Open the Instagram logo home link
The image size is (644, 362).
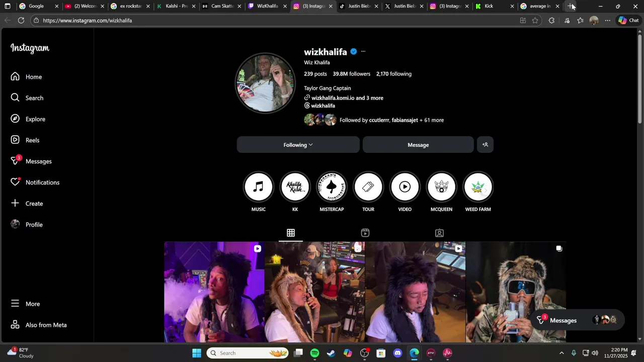[30, 48]
